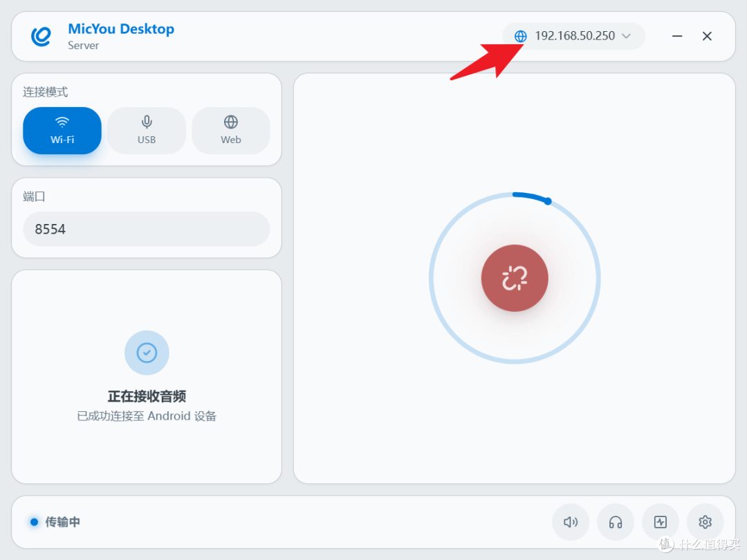Click the 正在接收音频 heading

pos(147,396)
